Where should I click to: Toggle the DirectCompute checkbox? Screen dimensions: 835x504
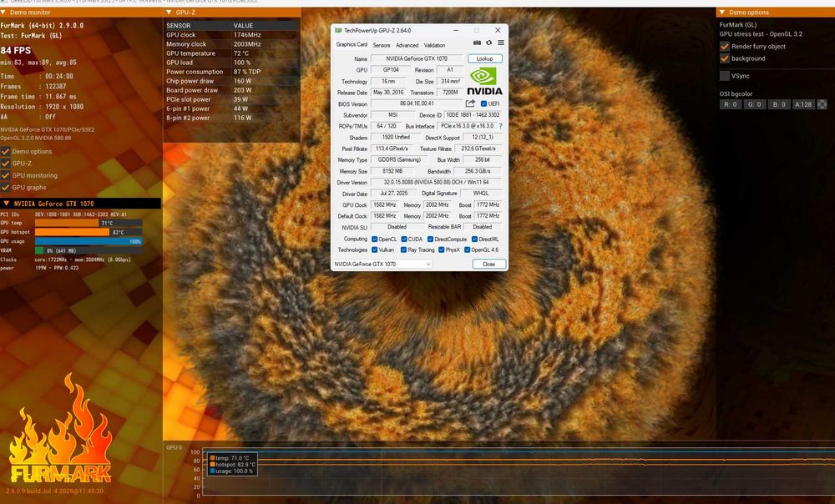[430, 239]
